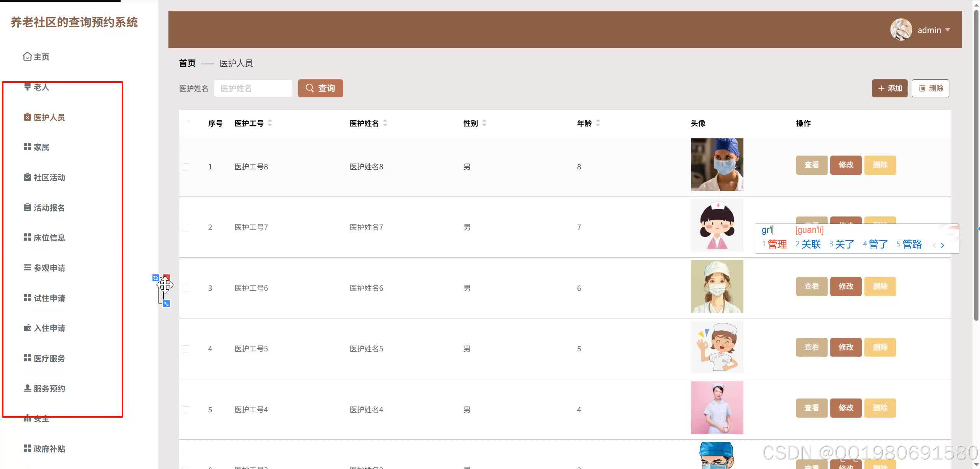Click the 查询 search button
The width and height of the screenshot is (980, 469).
coord(320,88)
